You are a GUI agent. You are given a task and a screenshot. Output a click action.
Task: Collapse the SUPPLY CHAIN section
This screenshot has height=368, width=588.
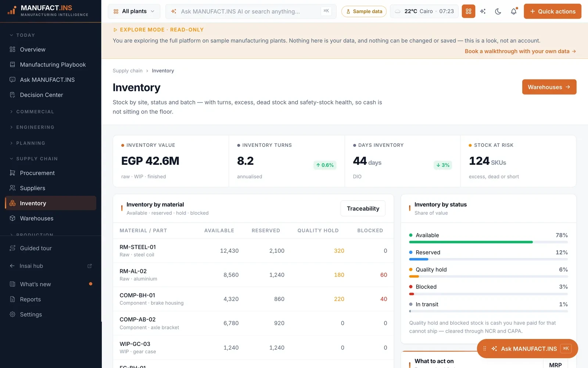33,159
